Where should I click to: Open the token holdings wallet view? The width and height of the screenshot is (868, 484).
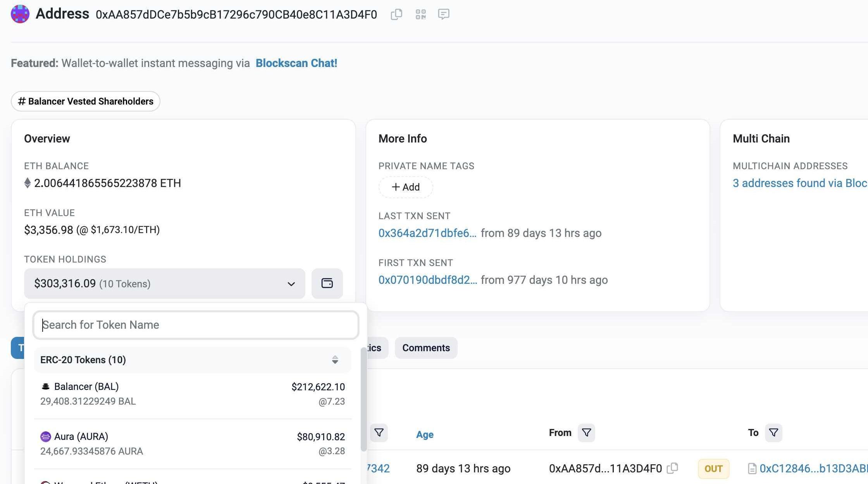327,283
